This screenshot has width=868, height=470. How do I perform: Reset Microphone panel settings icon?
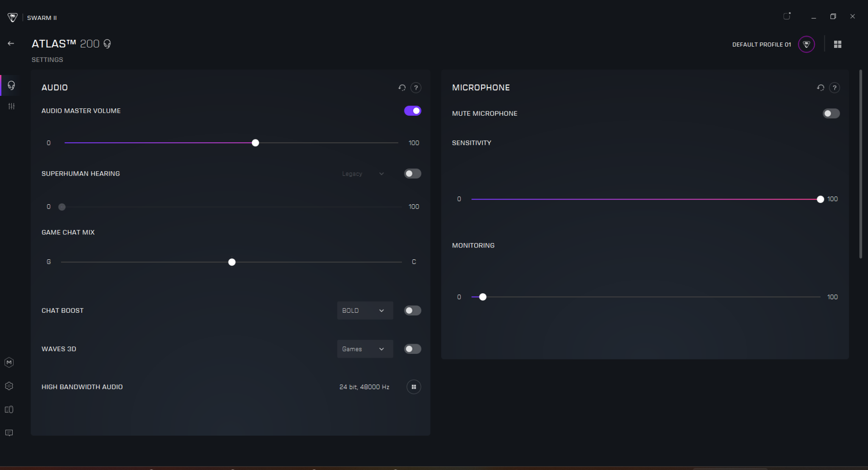[x=821, y=88]
